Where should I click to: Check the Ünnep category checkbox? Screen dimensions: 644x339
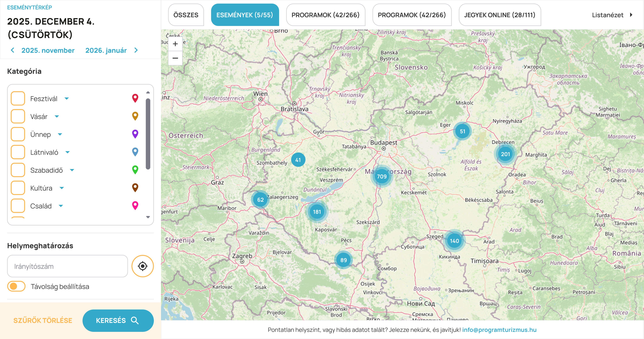[x=18, y=134]
